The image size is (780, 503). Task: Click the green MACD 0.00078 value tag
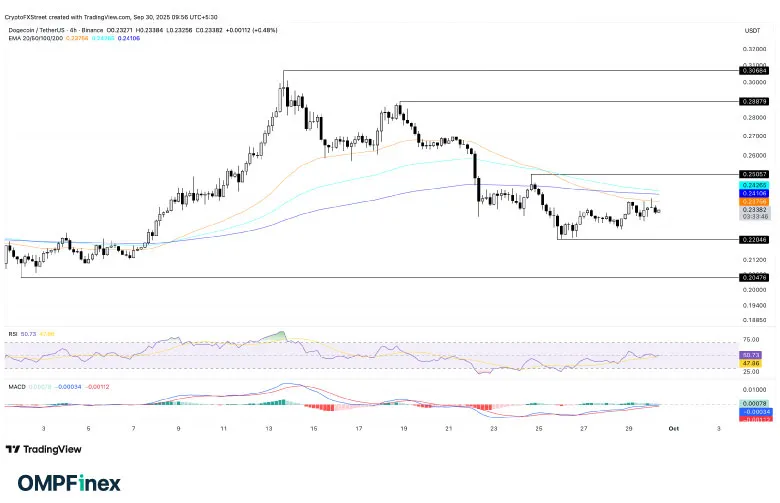tap(753, 402)
